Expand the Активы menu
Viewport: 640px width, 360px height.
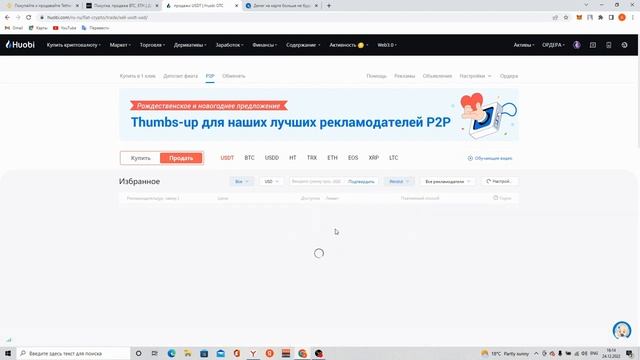524,45
